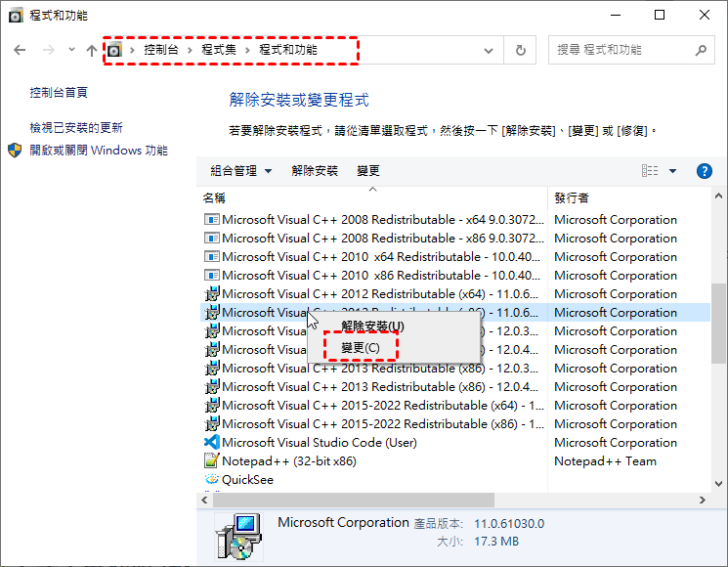This screenshot has height=567, width=728.
Task: Open help with the blue question icon
Action: (x=705, y=171)
